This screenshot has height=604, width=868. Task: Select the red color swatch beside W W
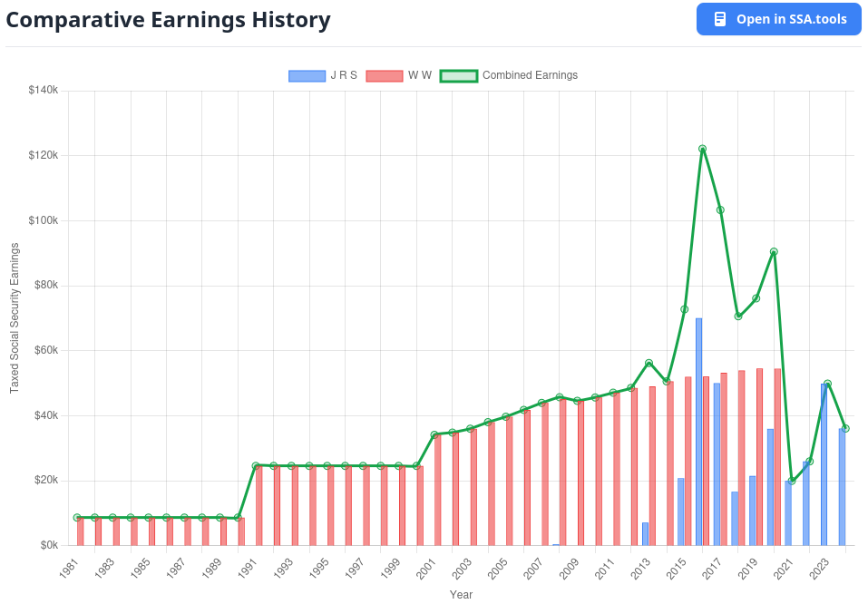click(x=385, y=75)
